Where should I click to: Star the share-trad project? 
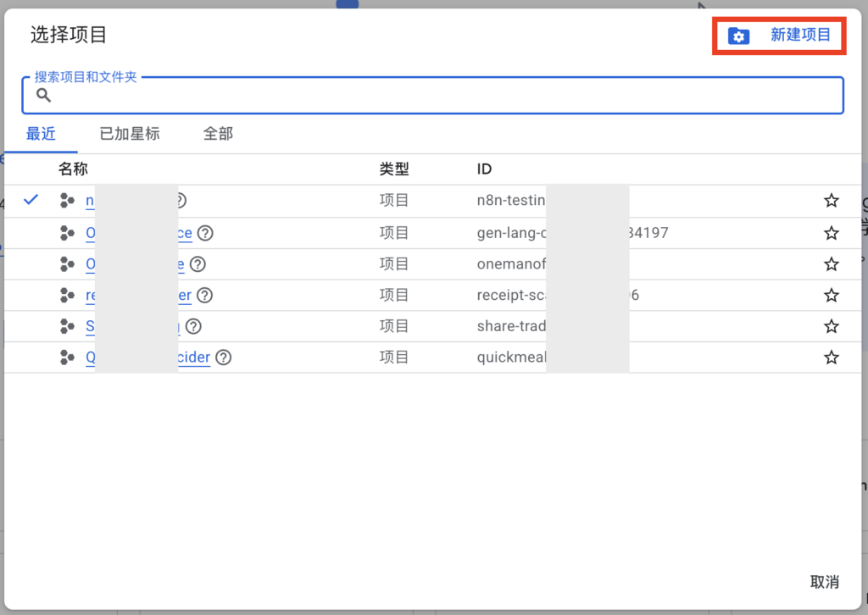point(831,326)
